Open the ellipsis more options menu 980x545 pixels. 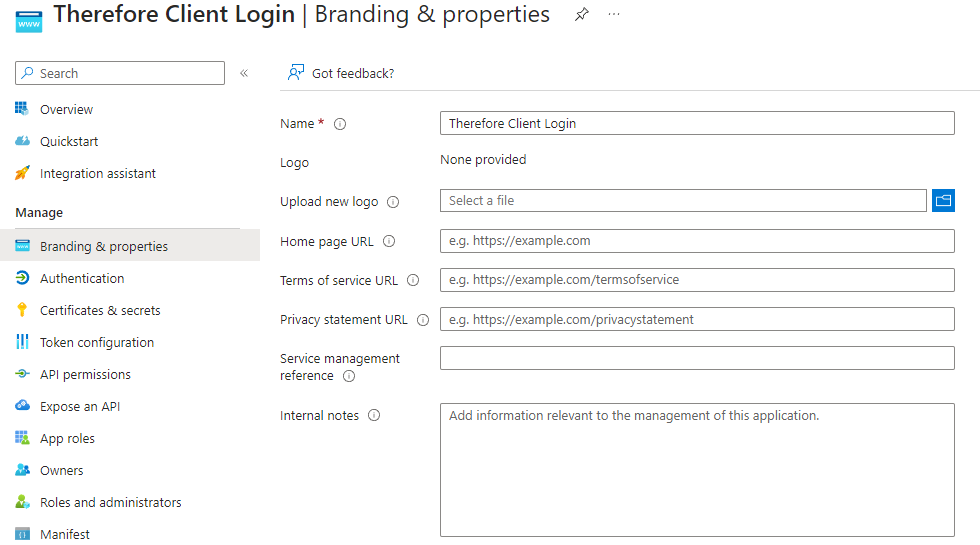click(x=614, y=15)
